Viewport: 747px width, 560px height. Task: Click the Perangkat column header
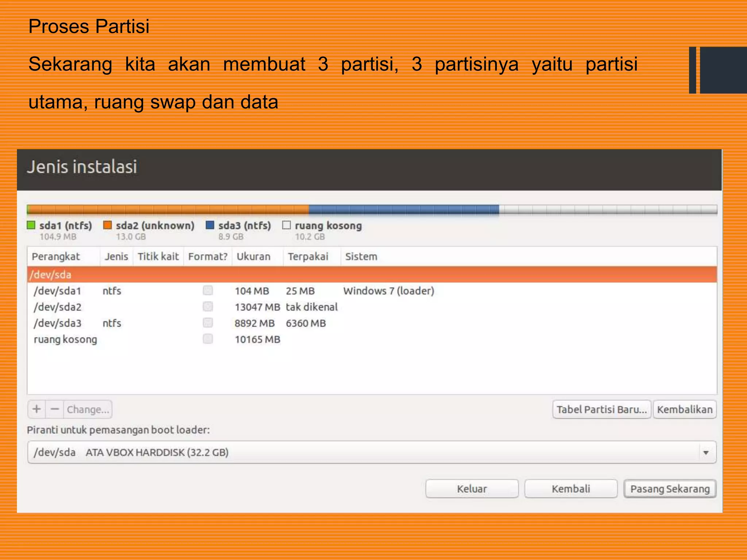(x=64, y=256)
